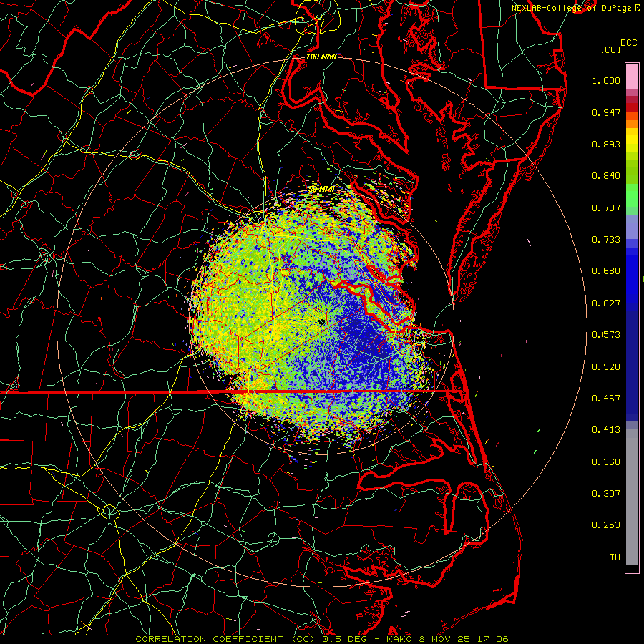
Task: Click the 1.000 legend value
Action: (x=606, y=80)
